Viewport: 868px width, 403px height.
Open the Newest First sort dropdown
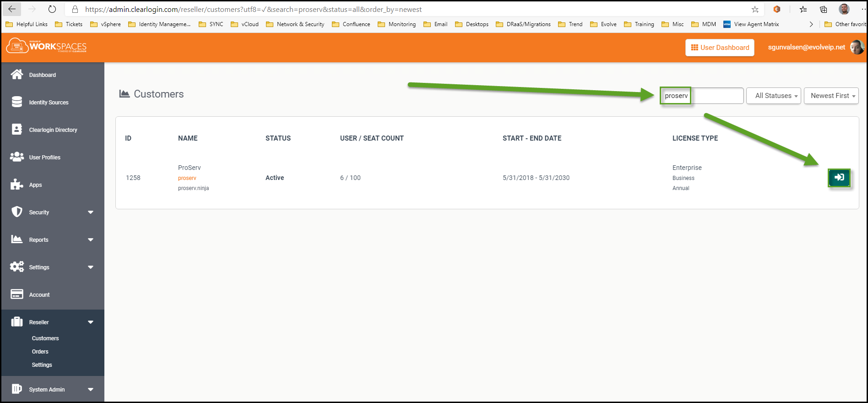coord(831,96)
